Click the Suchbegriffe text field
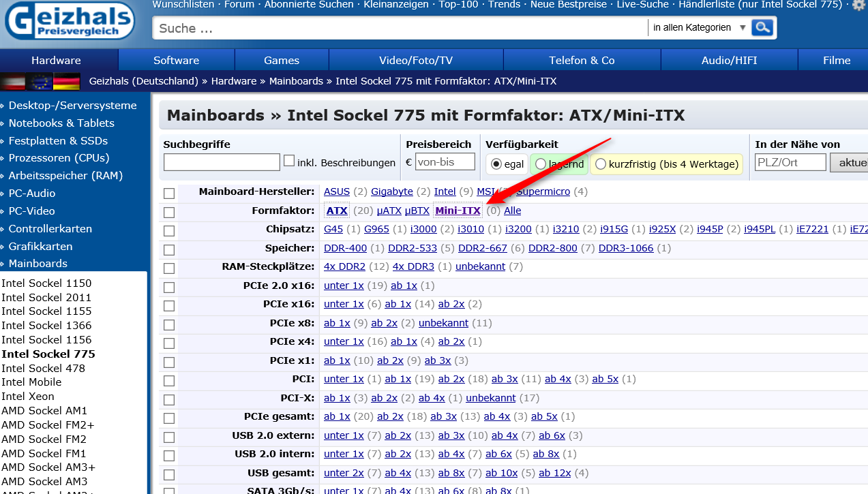The image size is (868, 494). pyautogui.click(x=222, y=161)
